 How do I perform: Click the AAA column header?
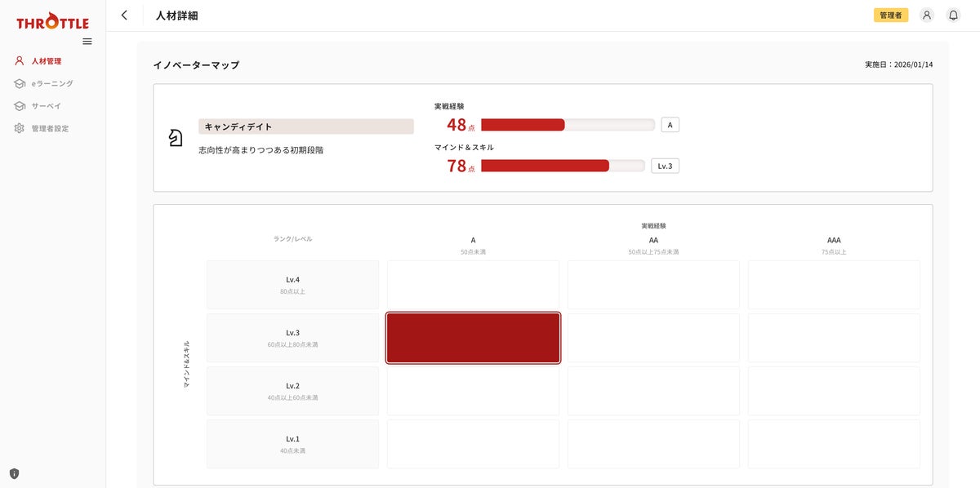tap(834, 240)
